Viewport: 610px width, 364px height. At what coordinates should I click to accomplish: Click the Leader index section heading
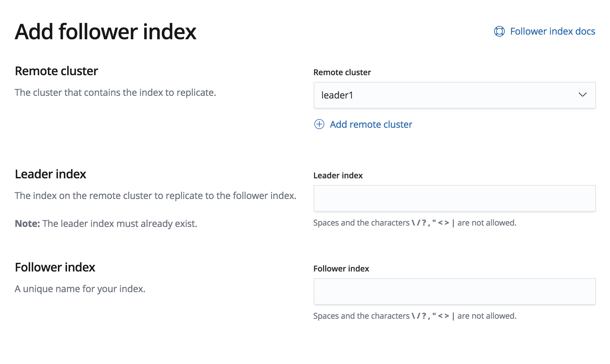click(50, 174)
